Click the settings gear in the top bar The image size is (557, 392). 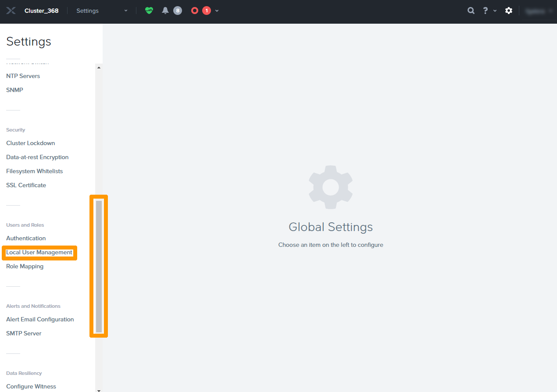click(509, 11)
